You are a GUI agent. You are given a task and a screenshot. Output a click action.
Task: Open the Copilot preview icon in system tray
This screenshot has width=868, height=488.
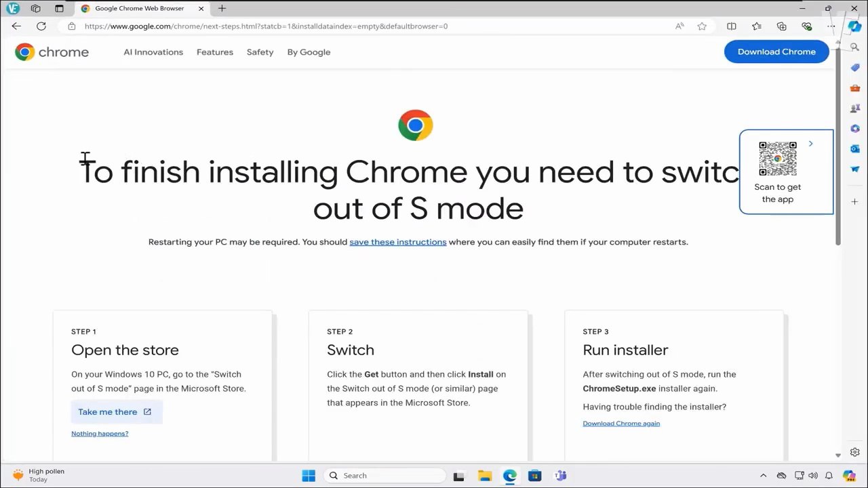849,476
